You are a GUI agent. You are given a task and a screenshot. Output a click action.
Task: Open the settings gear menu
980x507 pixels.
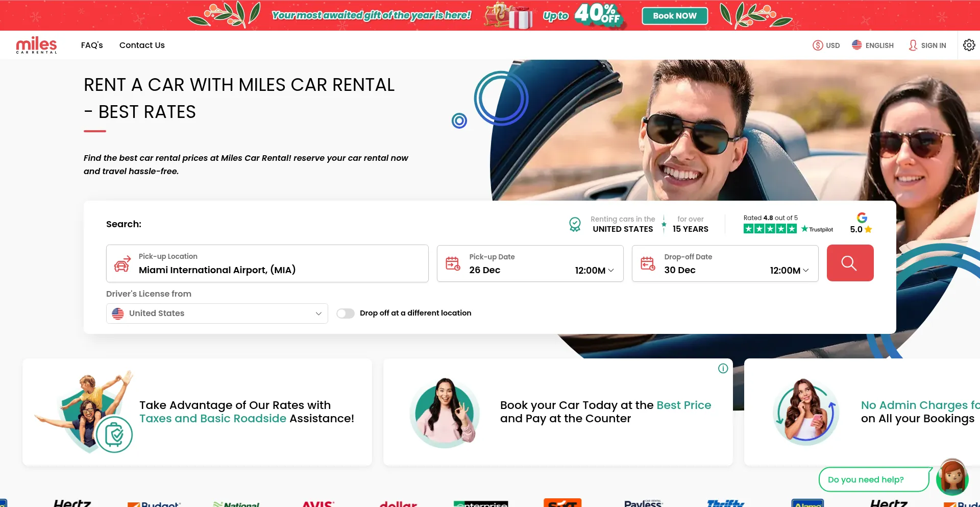pyautogui.click(x=969, y=45)
